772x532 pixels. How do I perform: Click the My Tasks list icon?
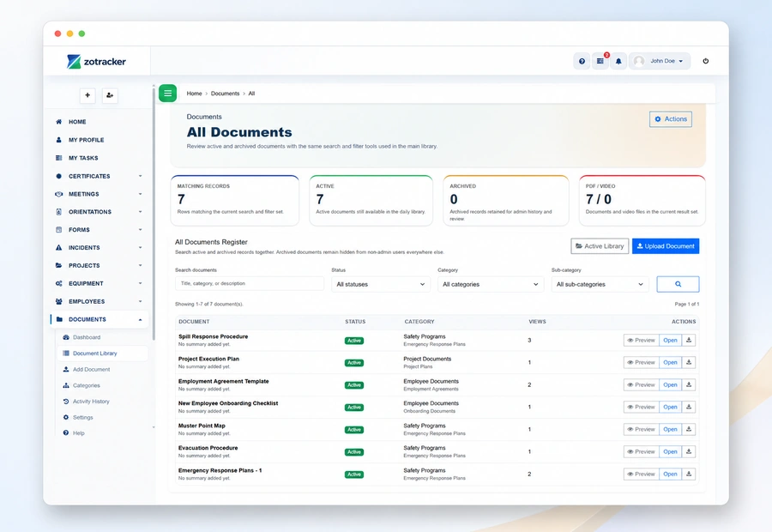click(58, 158)
